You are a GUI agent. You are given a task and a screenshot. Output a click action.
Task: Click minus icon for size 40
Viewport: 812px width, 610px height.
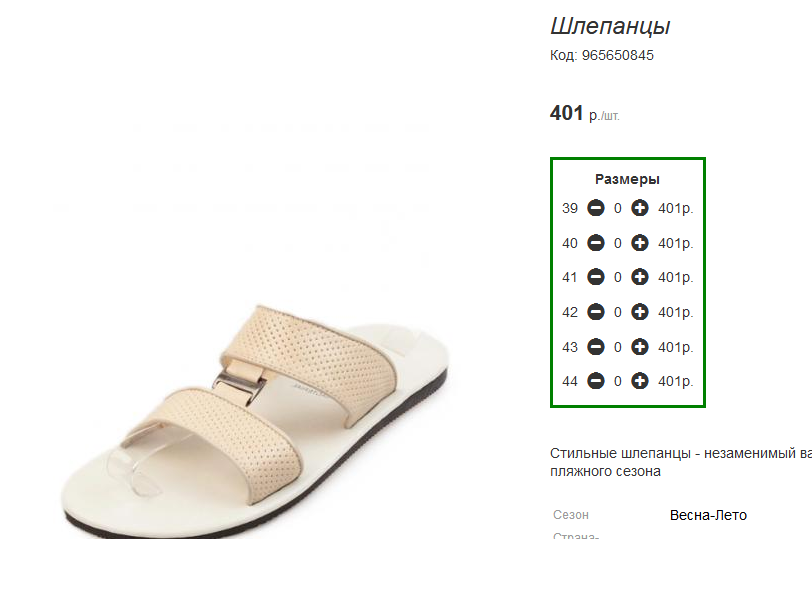595,243
